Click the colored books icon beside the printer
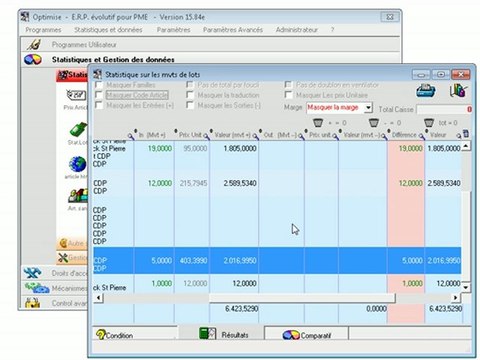This screenshot has height=360, width=480. (458, 90)
